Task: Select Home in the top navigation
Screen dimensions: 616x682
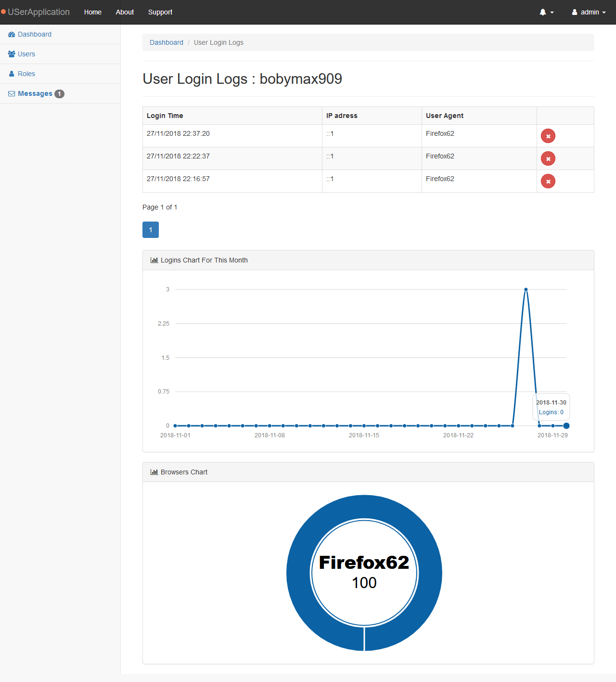Action: click(x=92, y=12)
